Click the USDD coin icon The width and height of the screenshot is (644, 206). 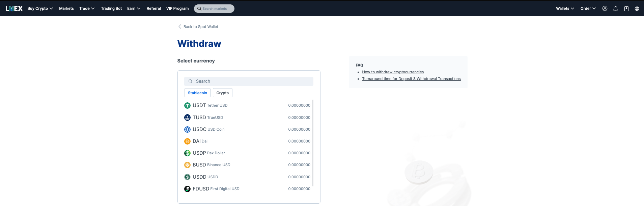click(x=187, y=177)
